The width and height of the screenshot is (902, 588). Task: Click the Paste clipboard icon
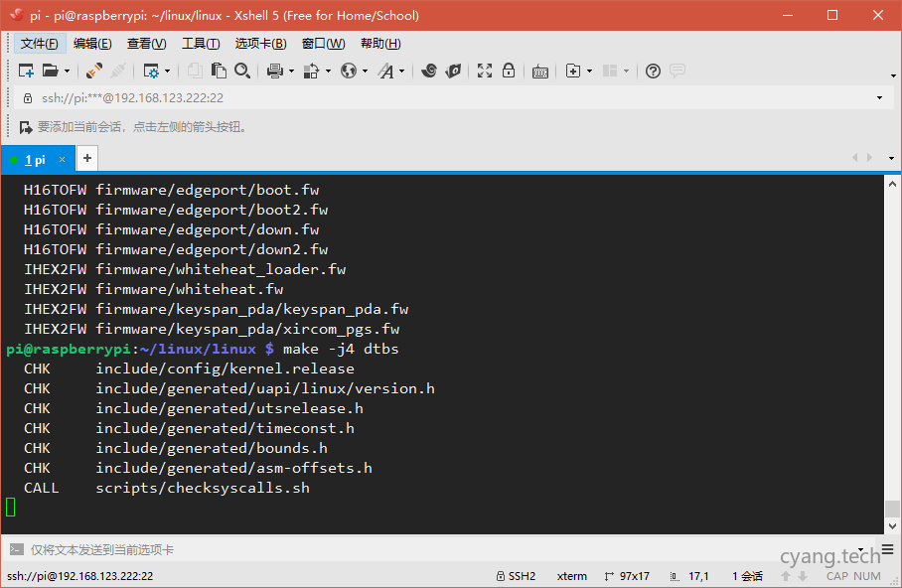(x=220, y=71)
